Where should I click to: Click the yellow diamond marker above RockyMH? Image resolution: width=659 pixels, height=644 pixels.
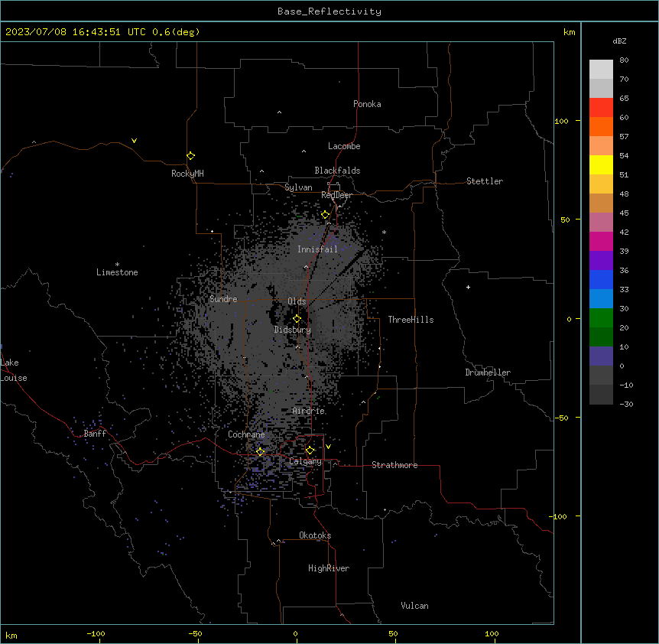191,156
